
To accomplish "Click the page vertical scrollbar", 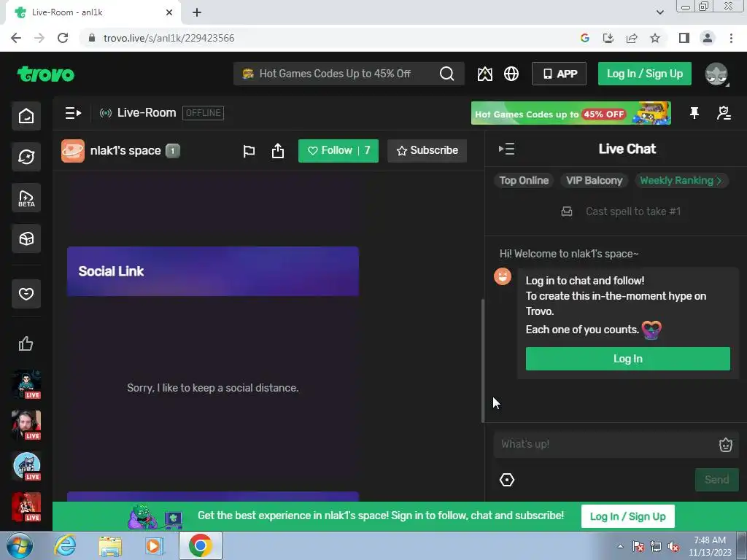I will pyautogui.click(x=483, y=360).
